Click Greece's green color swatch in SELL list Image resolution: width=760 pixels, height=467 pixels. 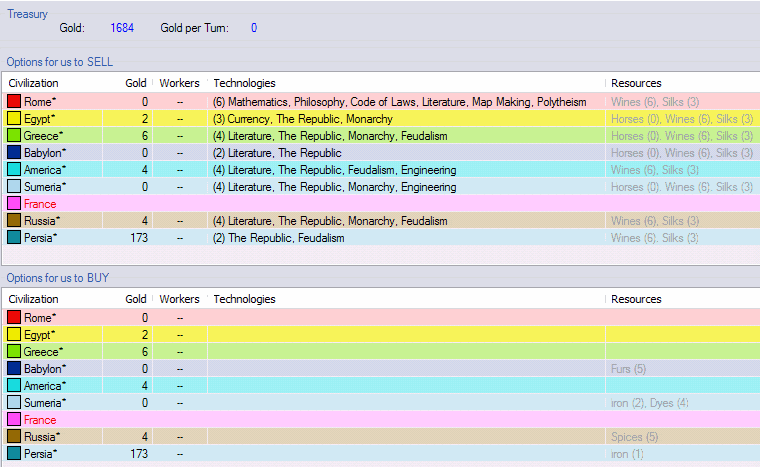point(14,135)
